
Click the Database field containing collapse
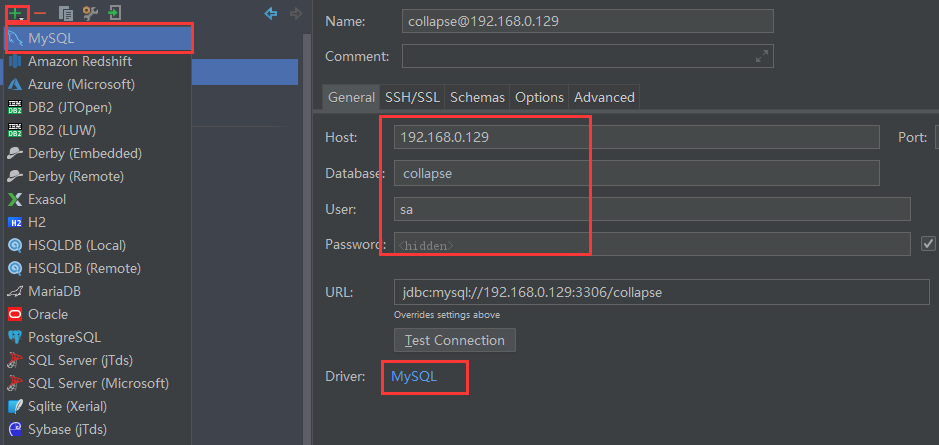coord(637,174)
